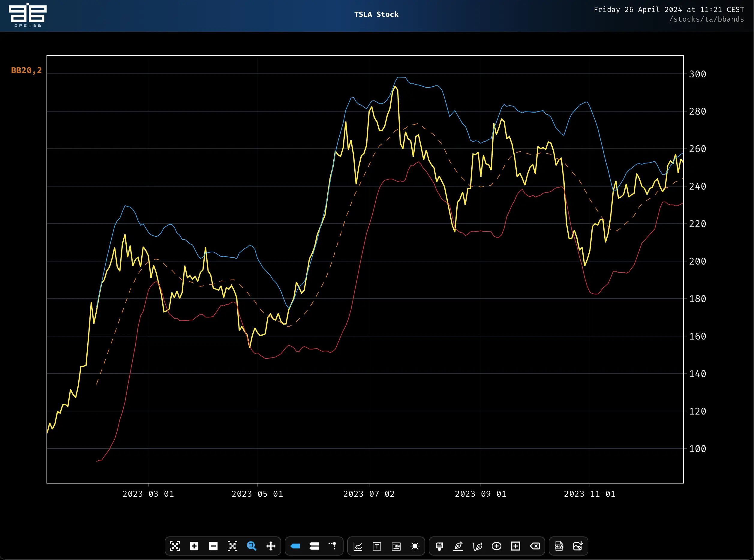Select the freeform draw pen tool
754x560 pixels.
(477, 546)
